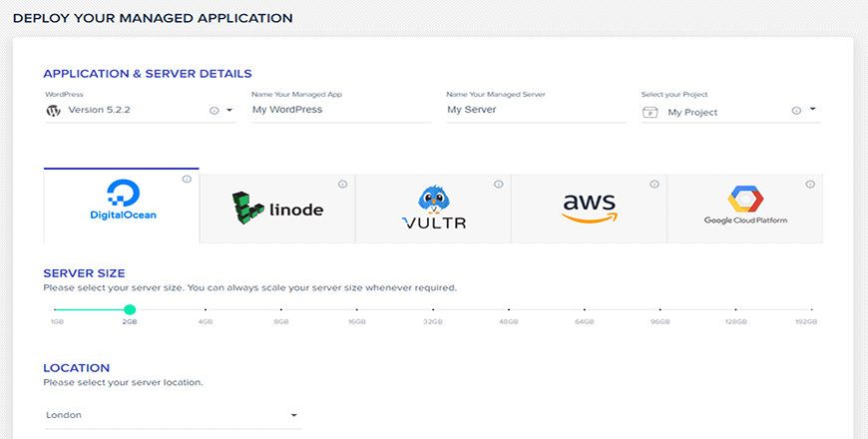Select the DigitalOcean provider tab
This screenshot has height=439, width=868.
(x=122, y=206)
